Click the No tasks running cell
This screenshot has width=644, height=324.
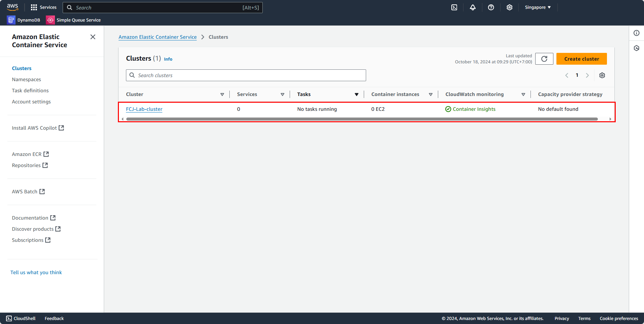tap(317, 109)
